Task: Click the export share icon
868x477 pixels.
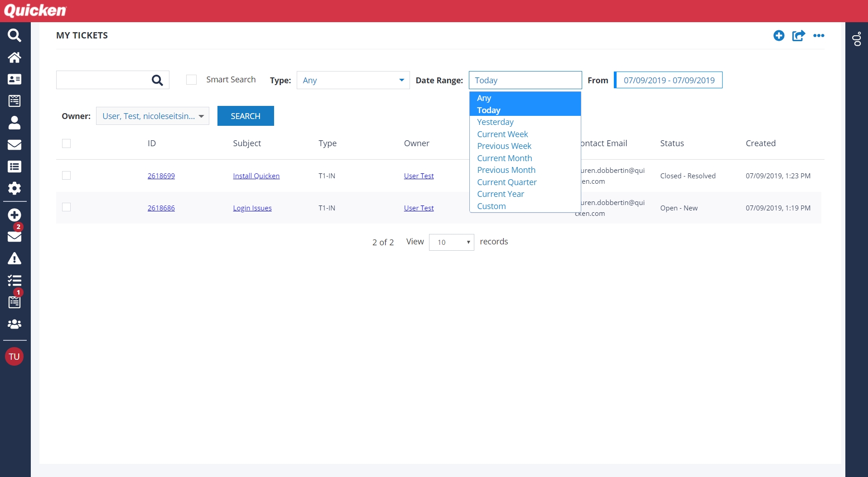Action: tap(798, 36)
